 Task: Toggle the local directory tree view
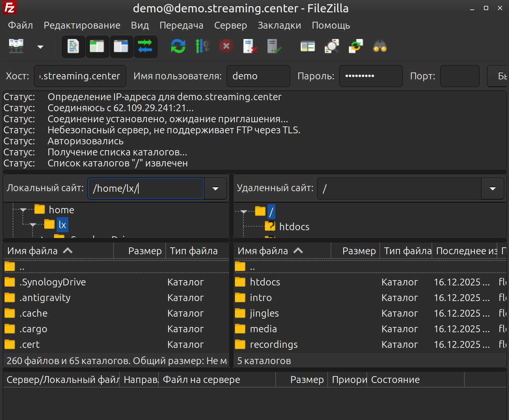97,46
